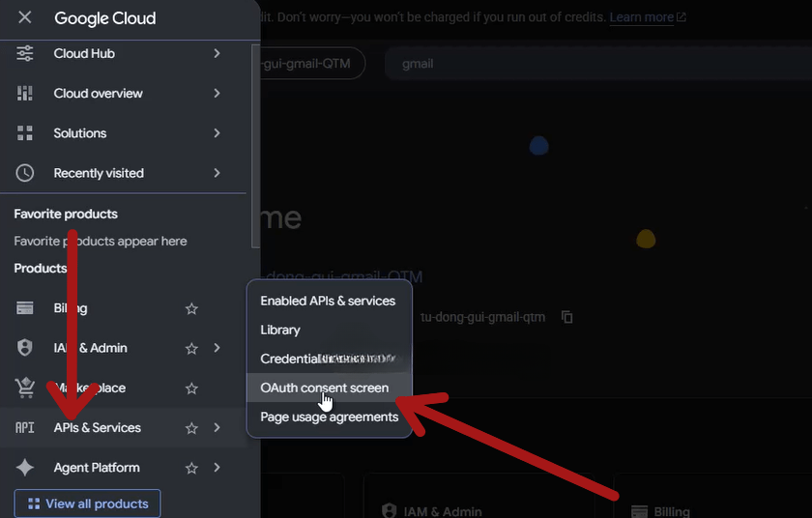812x518 pixels.
Task: Open the Agent Platform entry
Action: coord(123,468)
